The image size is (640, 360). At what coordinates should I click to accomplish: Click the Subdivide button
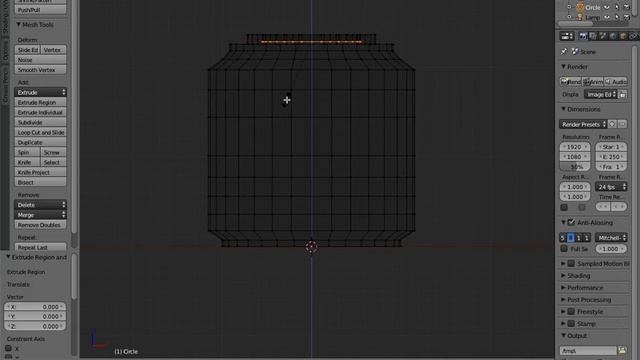point(40,122)
